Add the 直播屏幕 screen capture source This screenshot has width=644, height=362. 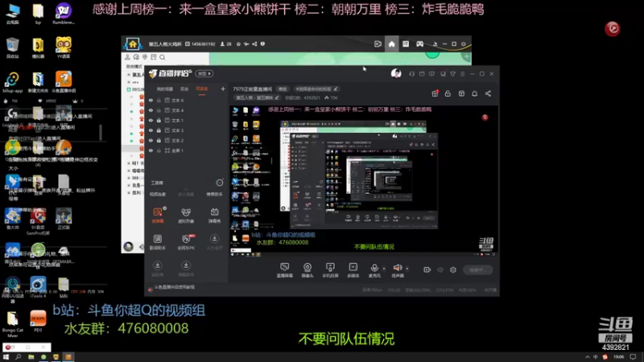click(285, 270)
